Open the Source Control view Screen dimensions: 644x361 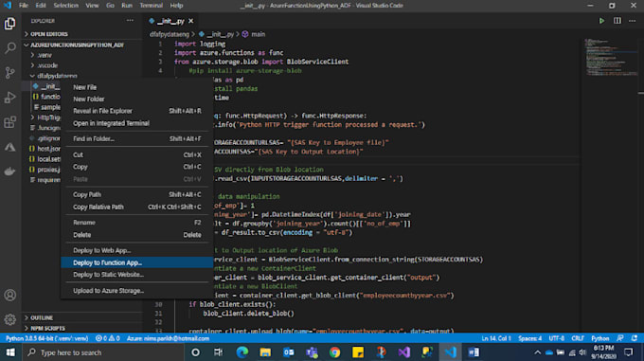tap(9, 73)
